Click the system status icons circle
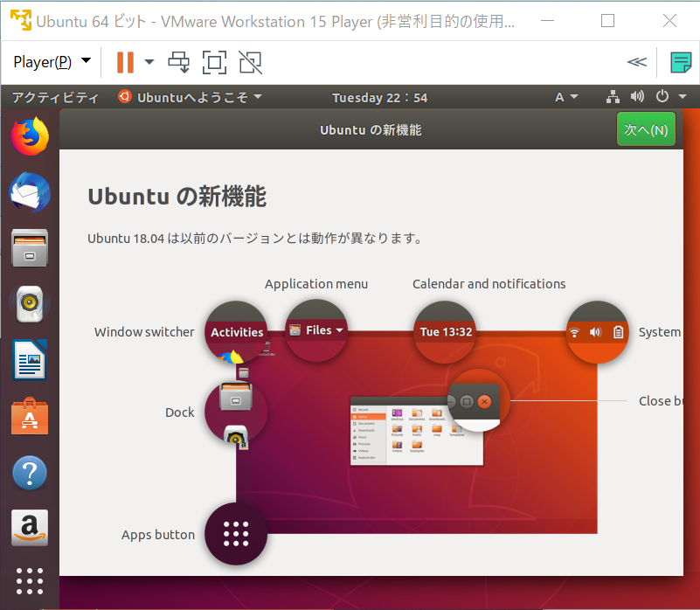Image resolution: width=700 pixels, height=610 pixels. (598, 332)
